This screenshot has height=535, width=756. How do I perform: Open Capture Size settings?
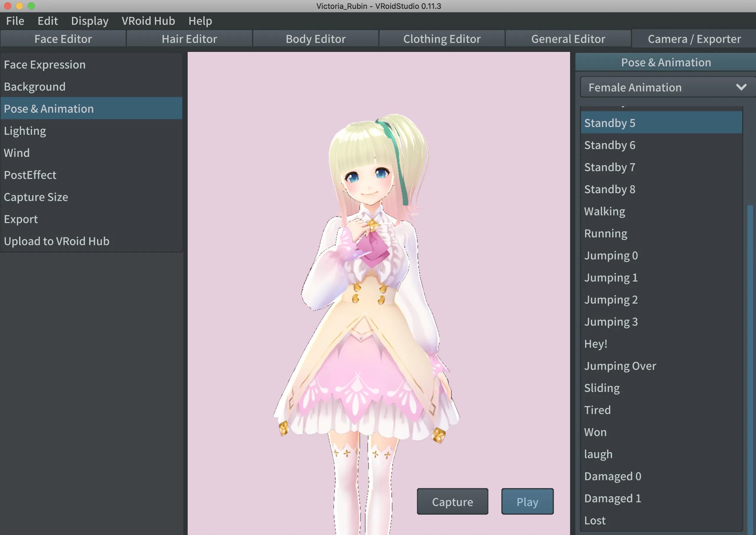(36, 196)
